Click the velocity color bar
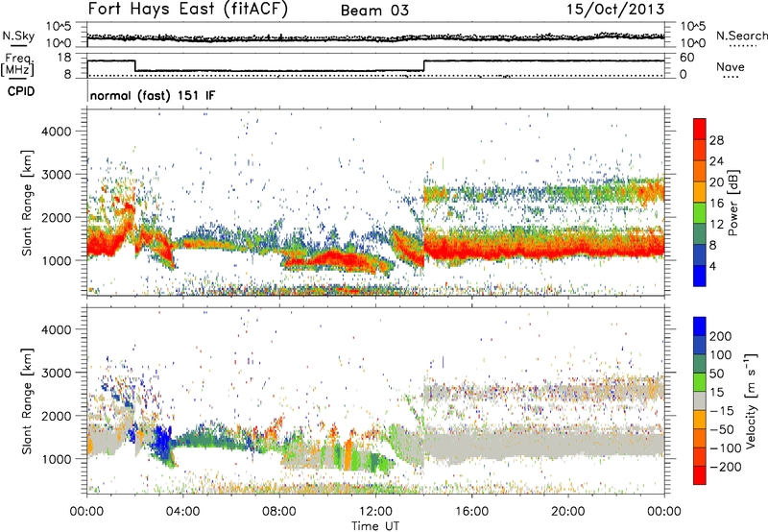768x532 pixels. click(x=700, y=400)
